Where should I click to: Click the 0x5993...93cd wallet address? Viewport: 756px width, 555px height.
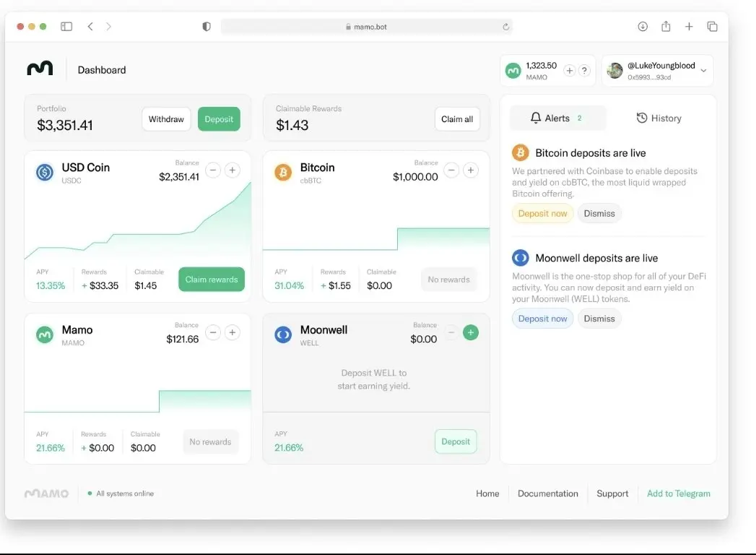point(649,77)
